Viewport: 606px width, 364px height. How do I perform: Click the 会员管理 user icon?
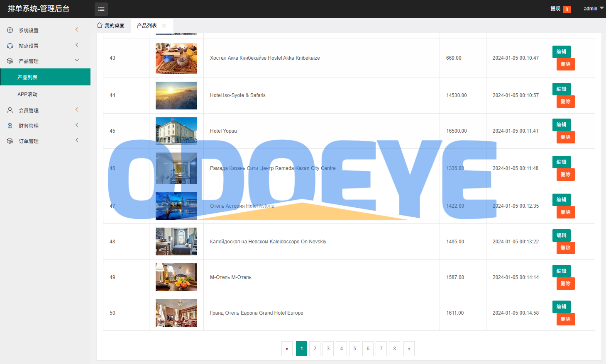10,110
